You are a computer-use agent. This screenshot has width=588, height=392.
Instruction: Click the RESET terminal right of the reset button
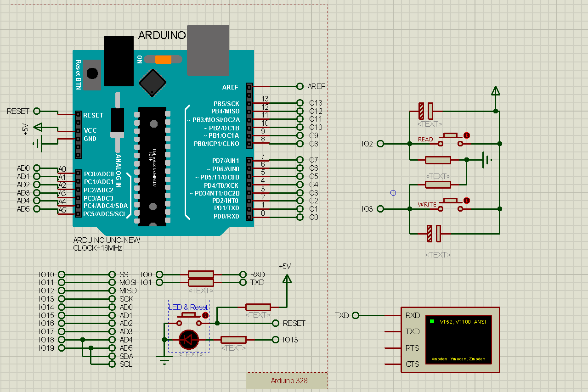pyautogui.click(x=276, y=323)
